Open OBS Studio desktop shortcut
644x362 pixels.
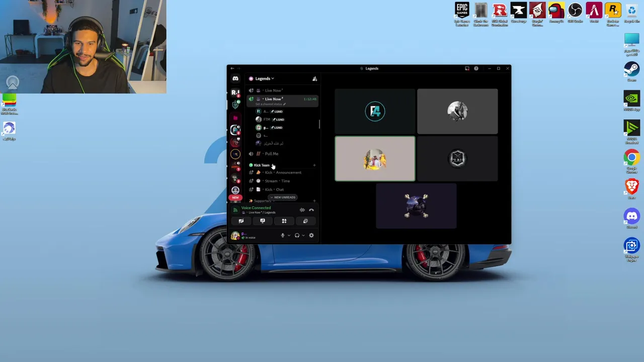tap(575, 14)
